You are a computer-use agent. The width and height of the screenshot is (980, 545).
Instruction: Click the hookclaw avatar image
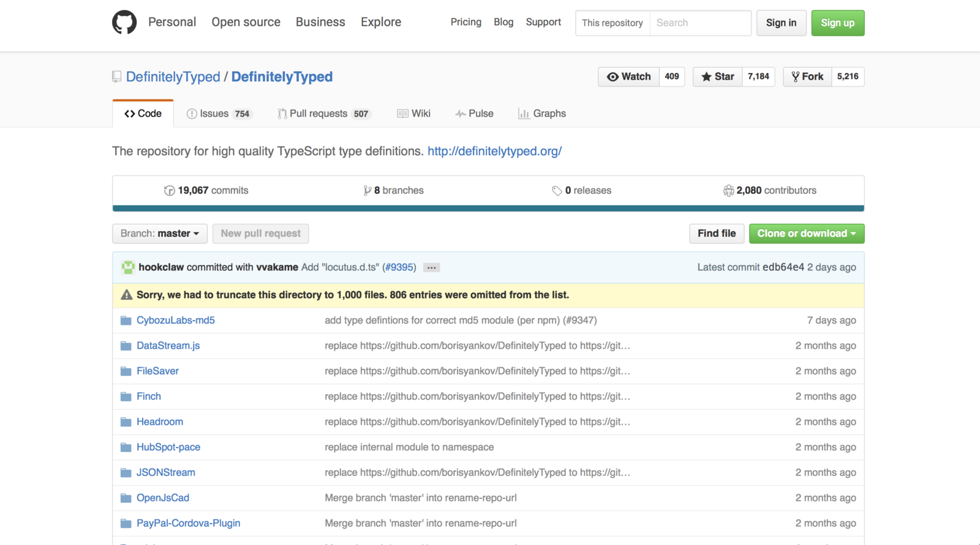[128, 267]
